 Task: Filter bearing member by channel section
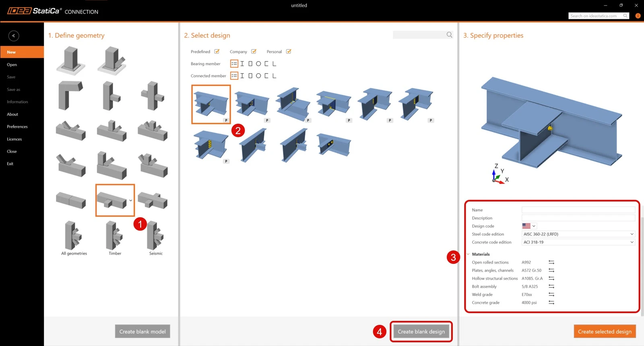(266, 64)
